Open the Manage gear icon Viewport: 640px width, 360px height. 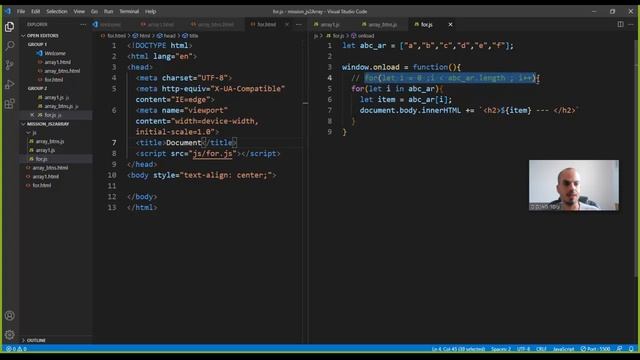pos(9,335)
